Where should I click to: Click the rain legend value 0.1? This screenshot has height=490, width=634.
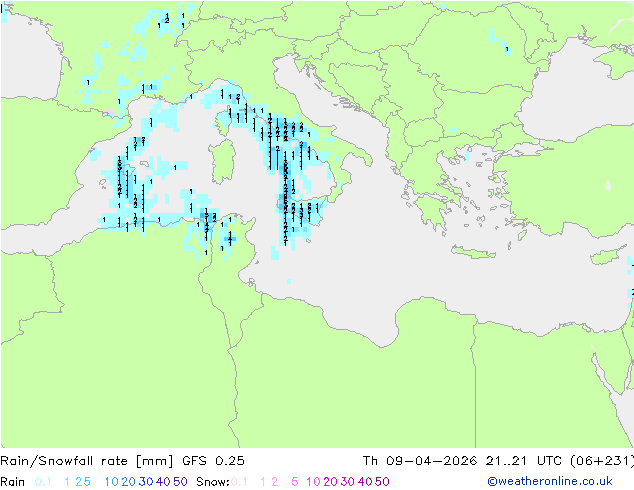pyautogui.click(x=43, y=482)
